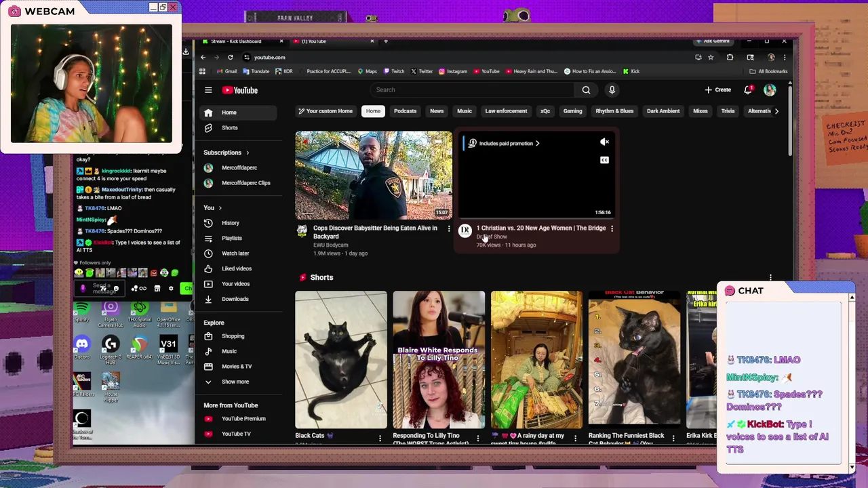Viewport: 868px width, 488px height.
Task: Open EWU Bodycam channel link
Action: coord(330,245)
